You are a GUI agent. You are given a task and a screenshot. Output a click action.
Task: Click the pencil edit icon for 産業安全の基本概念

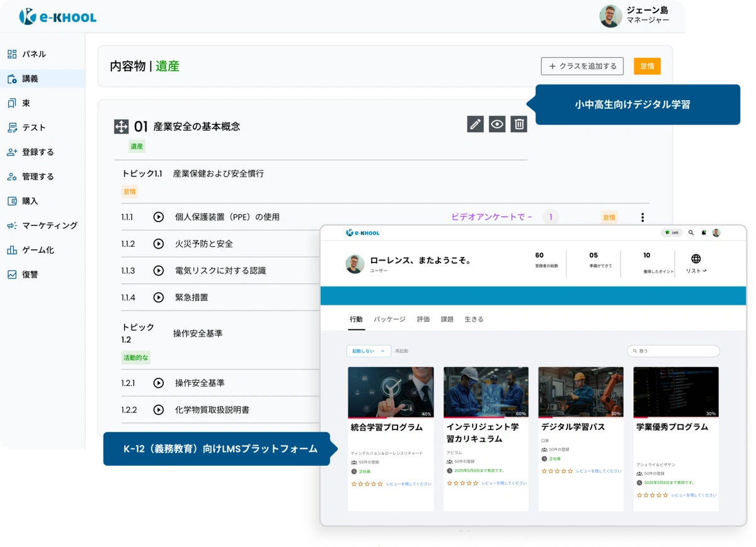476,124
